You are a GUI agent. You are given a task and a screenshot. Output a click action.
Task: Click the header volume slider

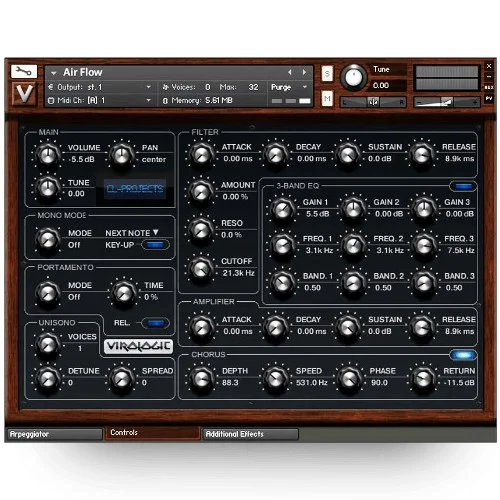tap(447, 102)
